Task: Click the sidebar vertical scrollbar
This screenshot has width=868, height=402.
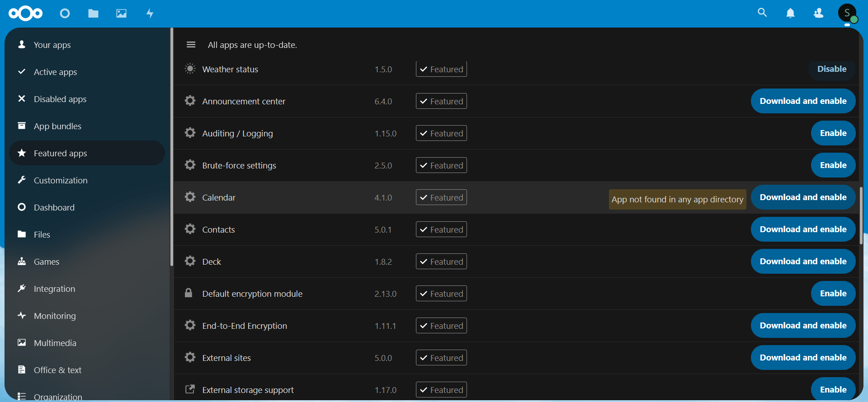Action: click(x=171, y=147)
